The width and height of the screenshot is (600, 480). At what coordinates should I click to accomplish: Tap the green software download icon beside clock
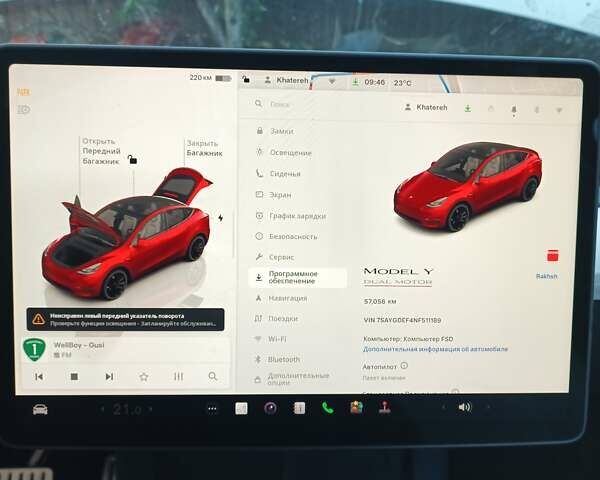point(355,82)
